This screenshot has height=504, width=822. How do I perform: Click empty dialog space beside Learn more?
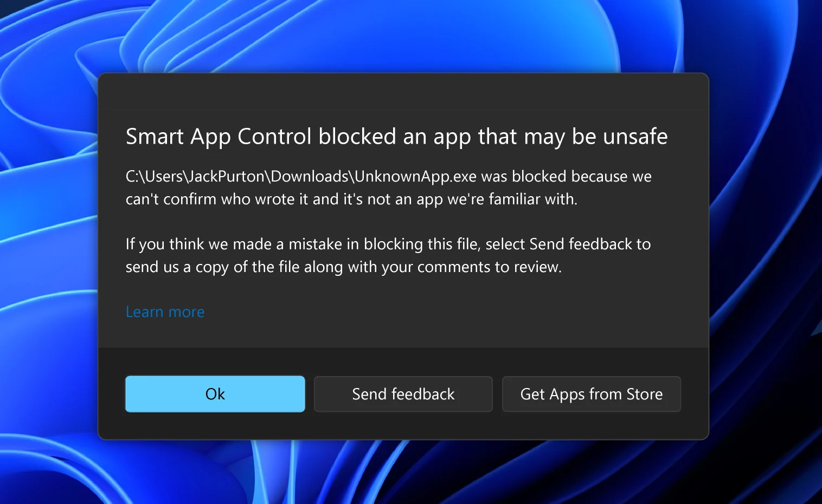coord(434,312)
